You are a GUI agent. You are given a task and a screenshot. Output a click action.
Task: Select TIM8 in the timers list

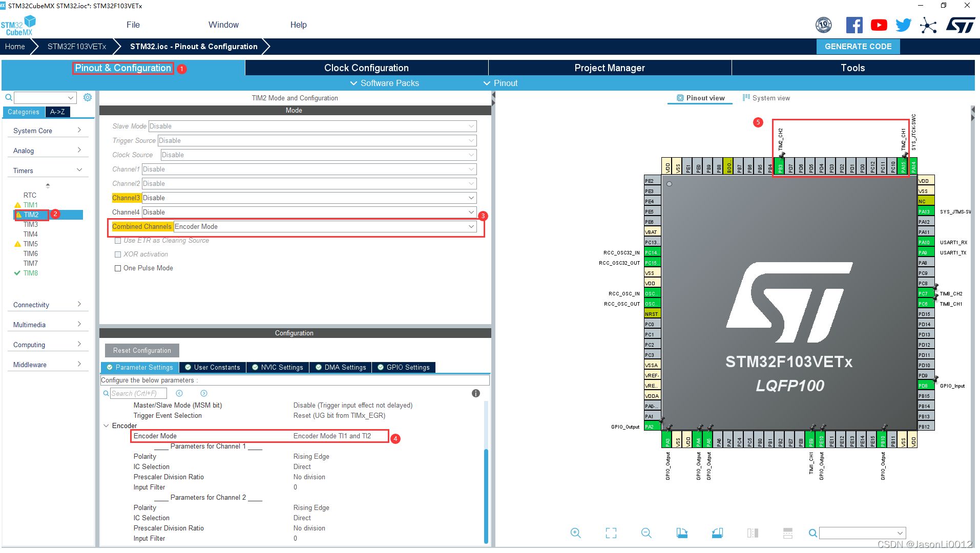30,273
